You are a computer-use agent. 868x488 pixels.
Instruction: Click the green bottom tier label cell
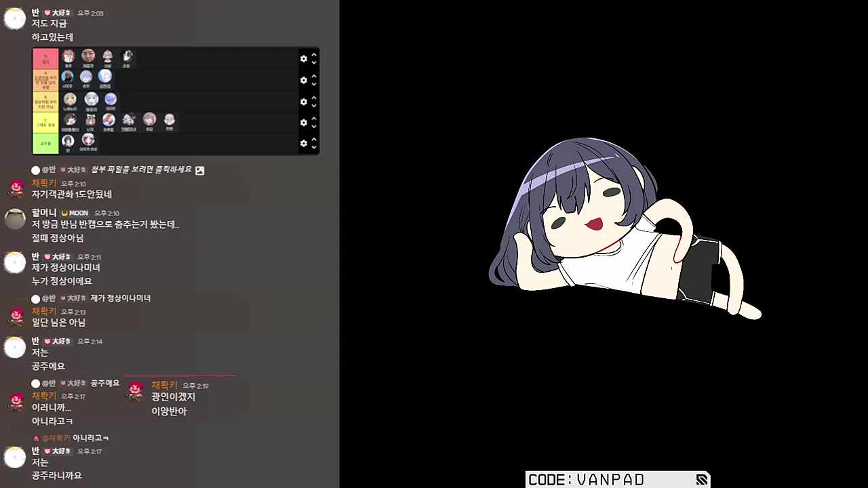click(x=45, y=144)
